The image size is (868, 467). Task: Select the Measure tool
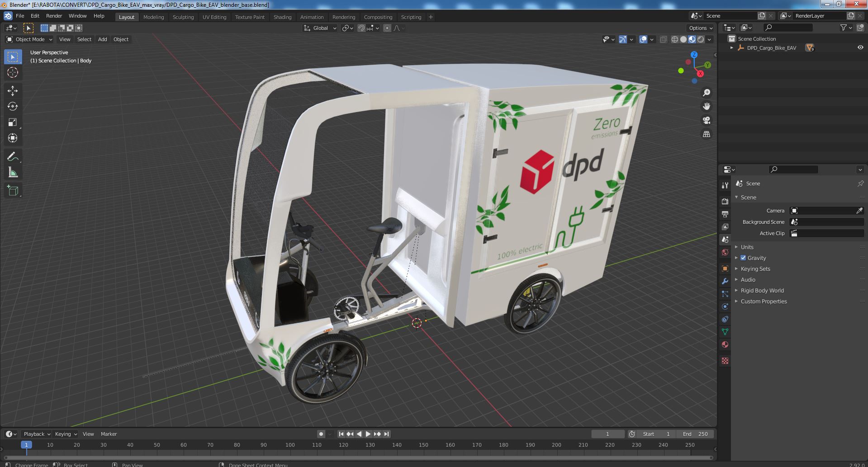[13, 172]
